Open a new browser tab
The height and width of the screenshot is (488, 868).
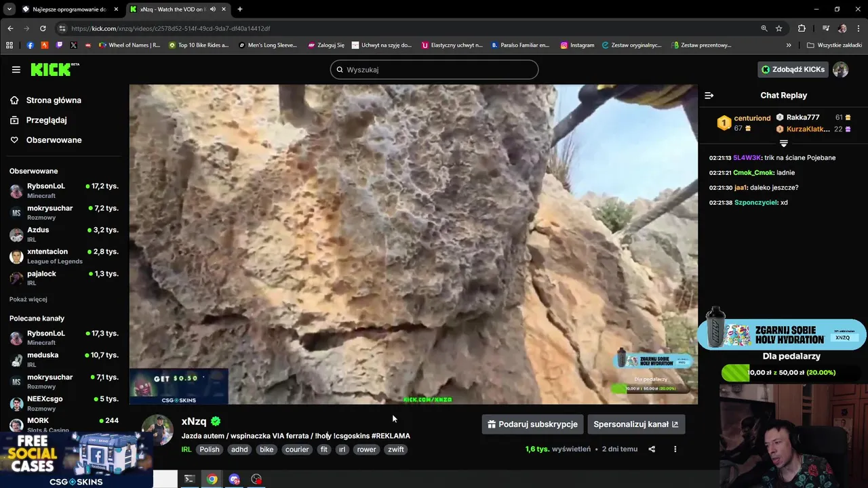240,9
